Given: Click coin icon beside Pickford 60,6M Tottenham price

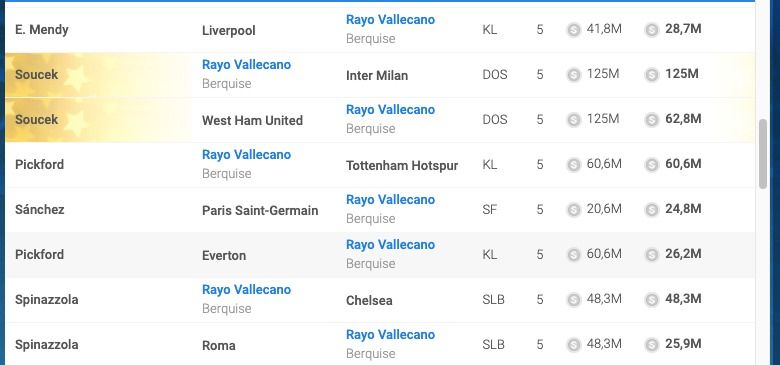Looking at the screenshot, I should (652, 165).
